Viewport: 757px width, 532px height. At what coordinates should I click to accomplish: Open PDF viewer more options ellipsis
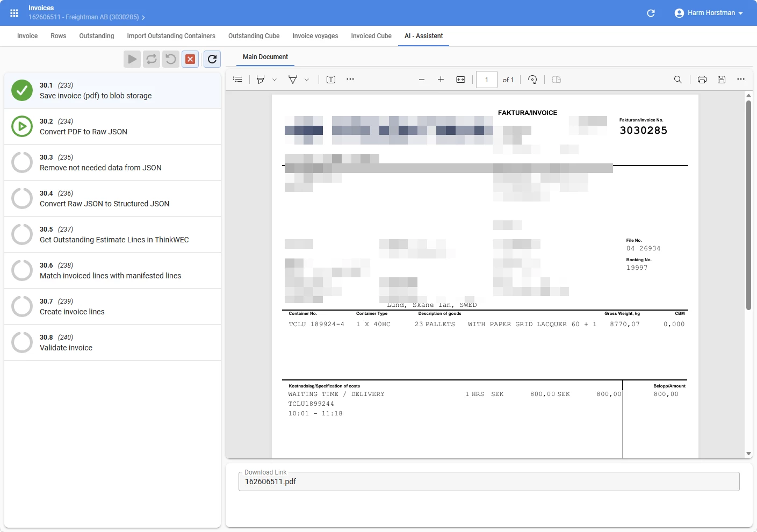pos(741,79)
